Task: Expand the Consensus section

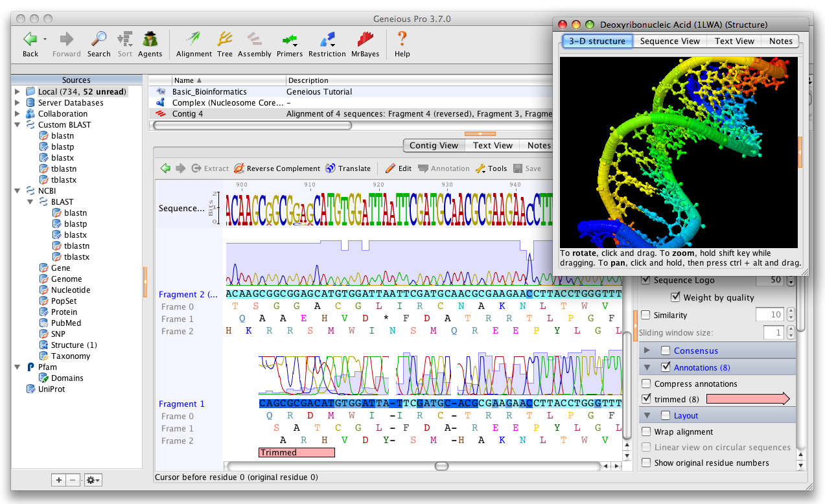Action: (647, 350)
